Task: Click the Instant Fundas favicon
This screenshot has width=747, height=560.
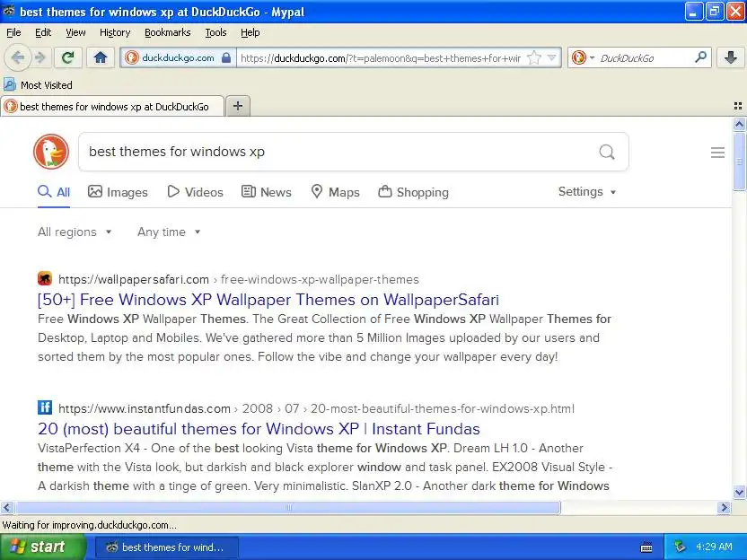Action: tap(45, 407)
